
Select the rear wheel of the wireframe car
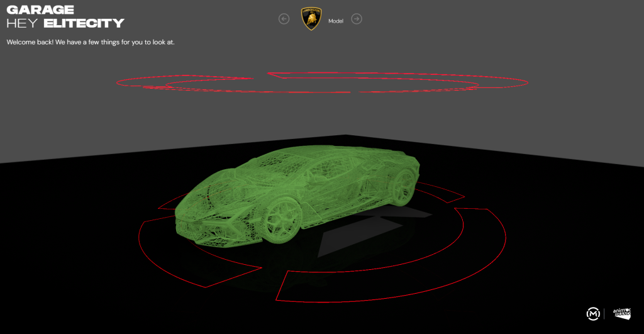pos(403,182)
